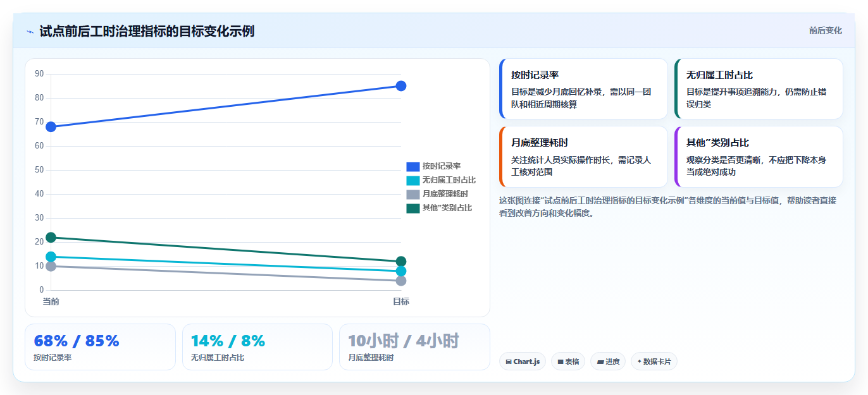Open the 按时记录率 description card

(x=583, y=89)
